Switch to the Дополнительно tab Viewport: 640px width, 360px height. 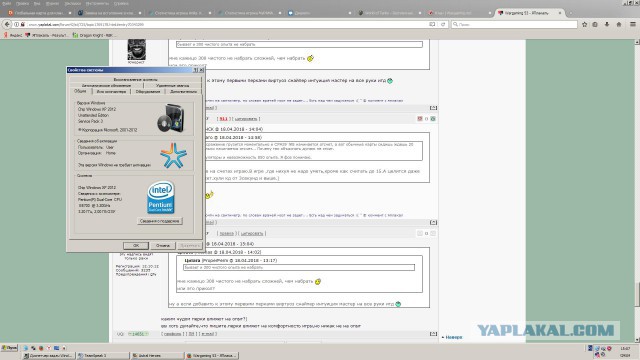(183, 91)
